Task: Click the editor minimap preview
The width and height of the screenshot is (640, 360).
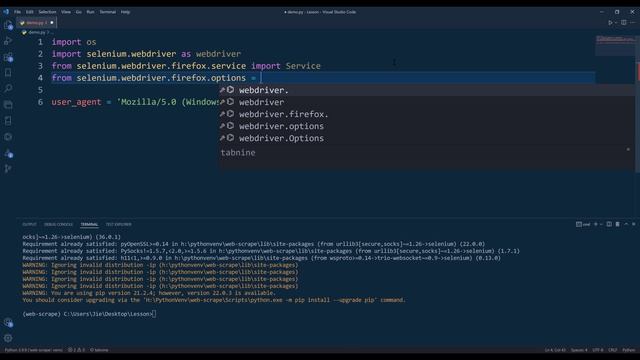Action: coord(615,45)
